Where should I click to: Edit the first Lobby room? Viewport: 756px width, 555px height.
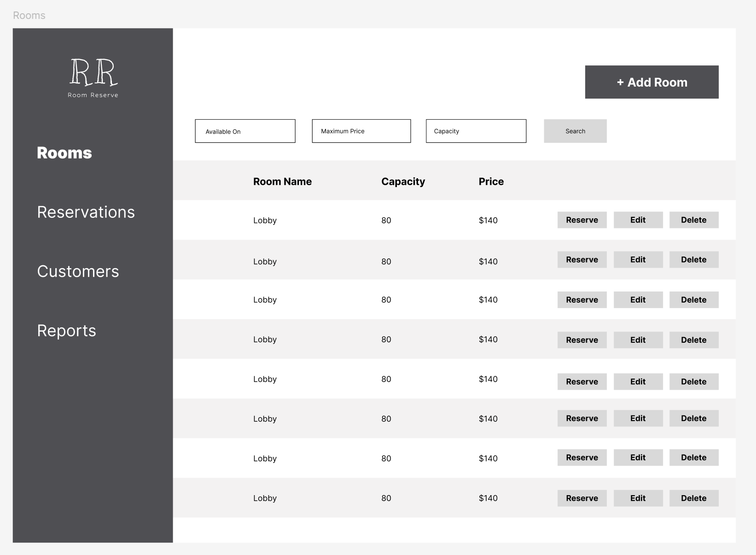638,220
